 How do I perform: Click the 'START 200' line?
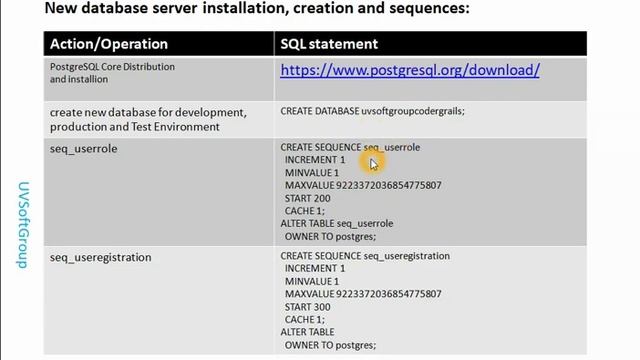click(308, 198)
